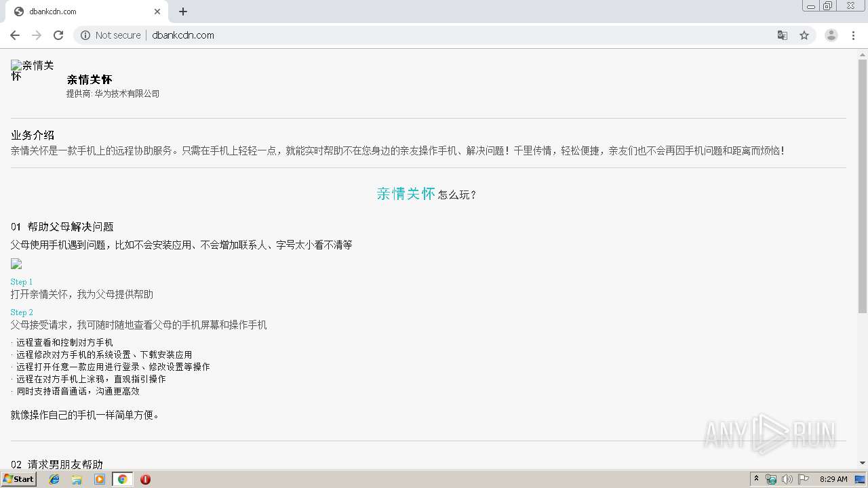Open the red shield taskbar icon
868x488 pixels.
tap(145, 479)
